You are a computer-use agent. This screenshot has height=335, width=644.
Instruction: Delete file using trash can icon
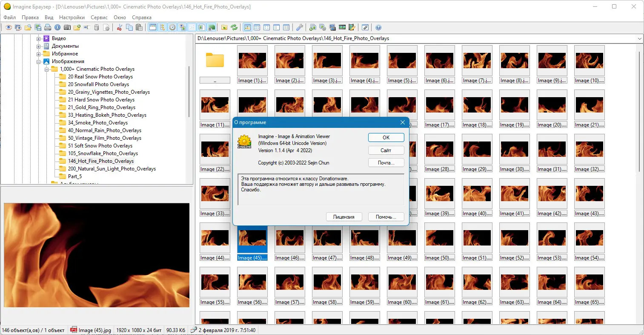pos(97,27)
